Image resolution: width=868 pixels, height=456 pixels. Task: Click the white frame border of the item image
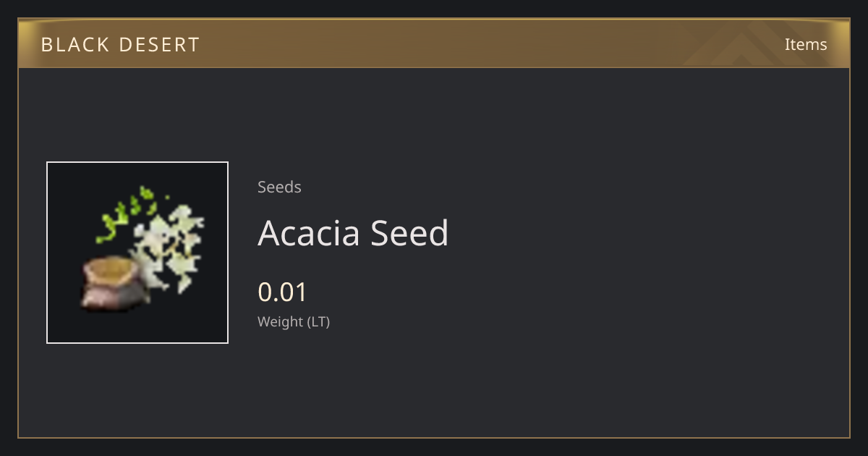click(137, 162)
